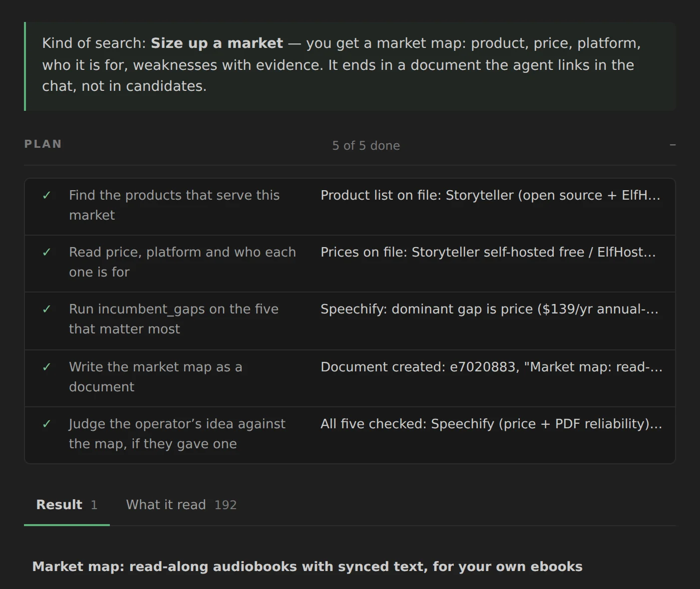Select step 'Judge the operator's idea against the map'

(350, 435)
